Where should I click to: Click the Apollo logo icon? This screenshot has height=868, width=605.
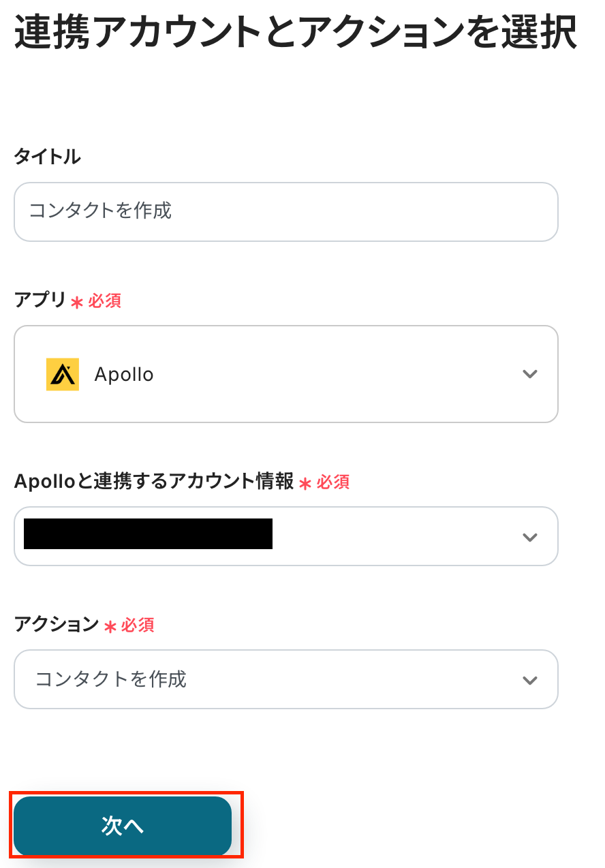63,374
